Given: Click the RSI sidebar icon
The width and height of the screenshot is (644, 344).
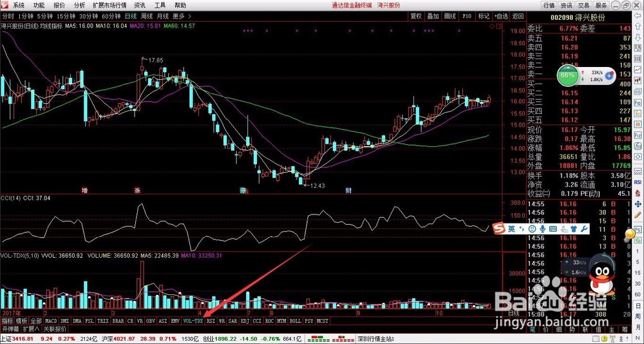Looking at the screenshot, I should point(638,181).
